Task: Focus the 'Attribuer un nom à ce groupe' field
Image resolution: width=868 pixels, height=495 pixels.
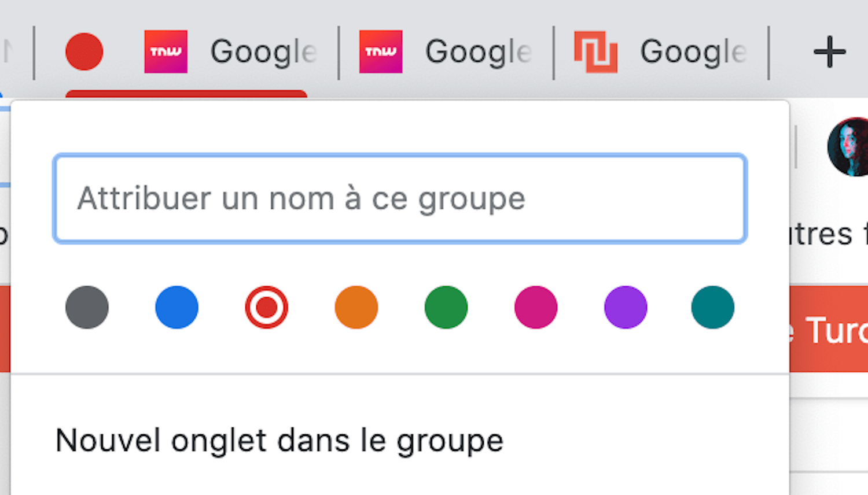Action: [x=400, y=198]
